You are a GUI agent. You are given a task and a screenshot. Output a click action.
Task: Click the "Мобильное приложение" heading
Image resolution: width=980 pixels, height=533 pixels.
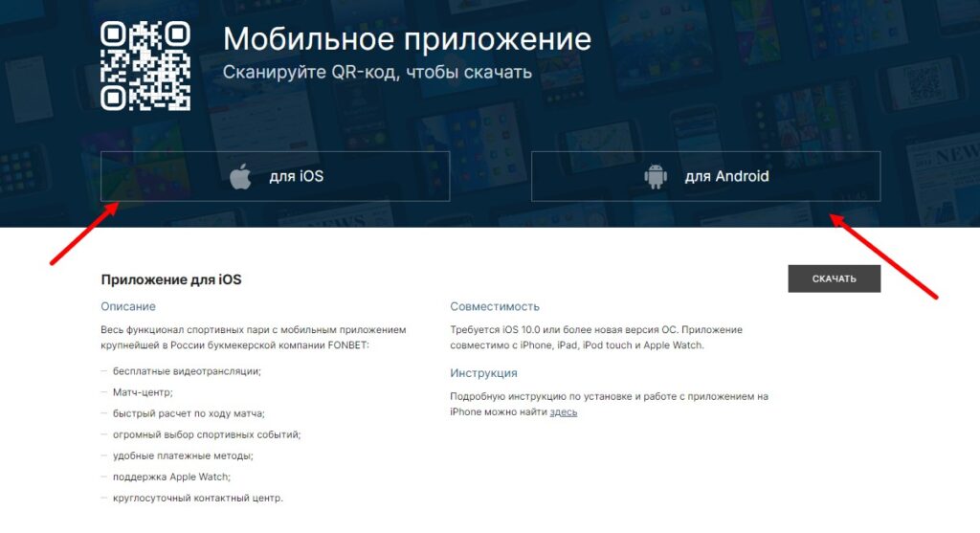pyautogui.click(x=407, y=39)
